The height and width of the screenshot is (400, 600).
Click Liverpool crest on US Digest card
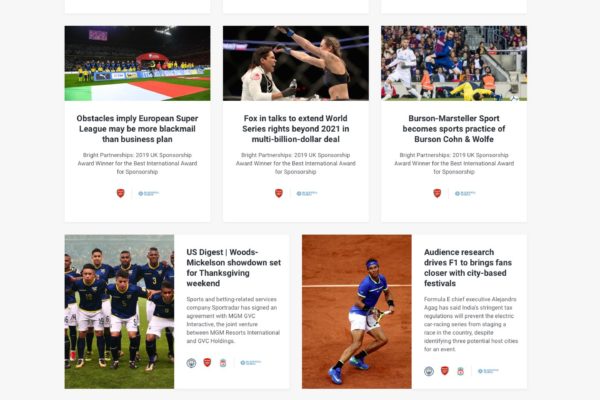click(223, 362)
